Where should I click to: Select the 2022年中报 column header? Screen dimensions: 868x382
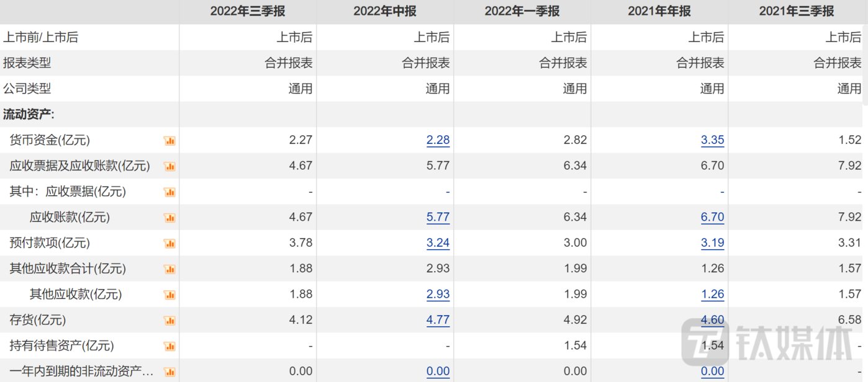tap(385, 11)
